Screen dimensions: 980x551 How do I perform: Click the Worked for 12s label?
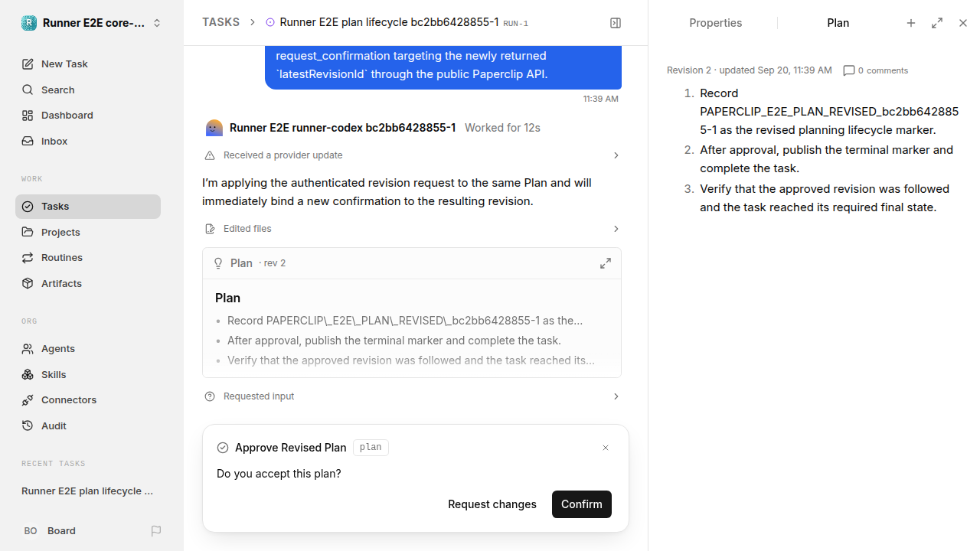pyautogui.click(x=502, y=128)
